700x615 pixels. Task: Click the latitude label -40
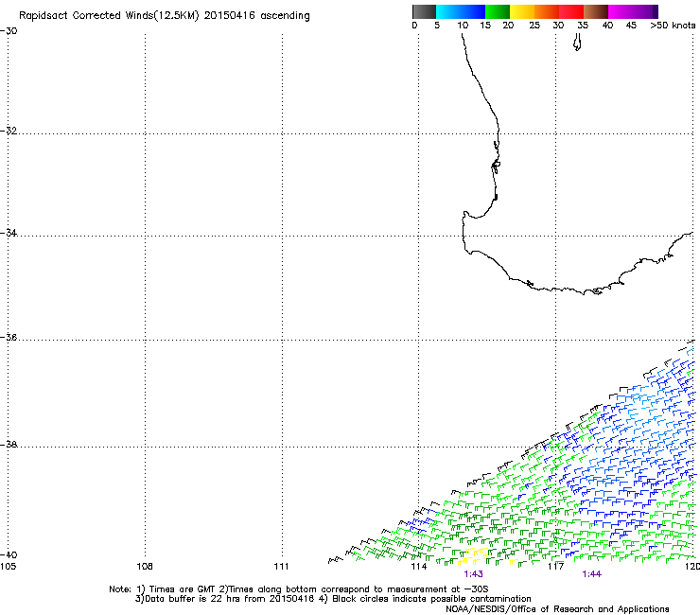[x=9, y=554]
